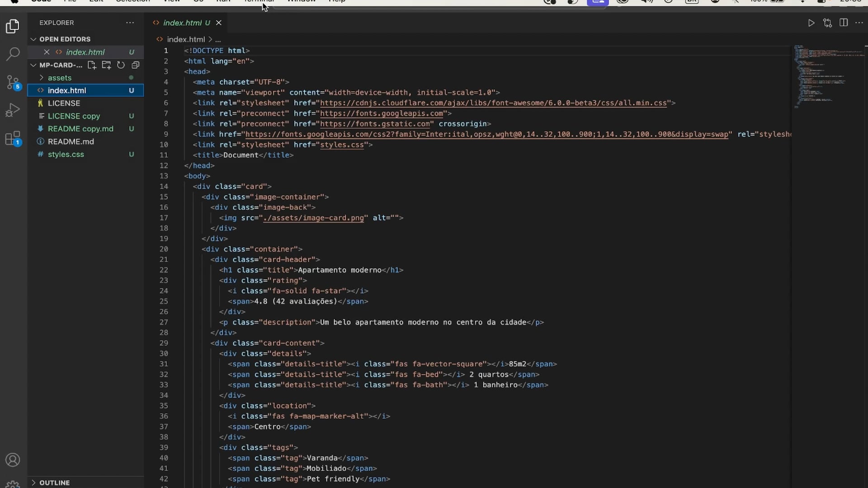Open README.md in the explorer

pos(71,141)
